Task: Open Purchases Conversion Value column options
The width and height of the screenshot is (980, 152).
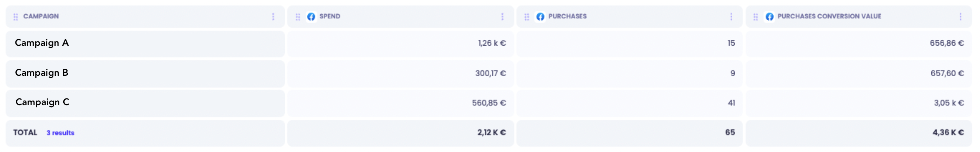Action: point(961,17)
